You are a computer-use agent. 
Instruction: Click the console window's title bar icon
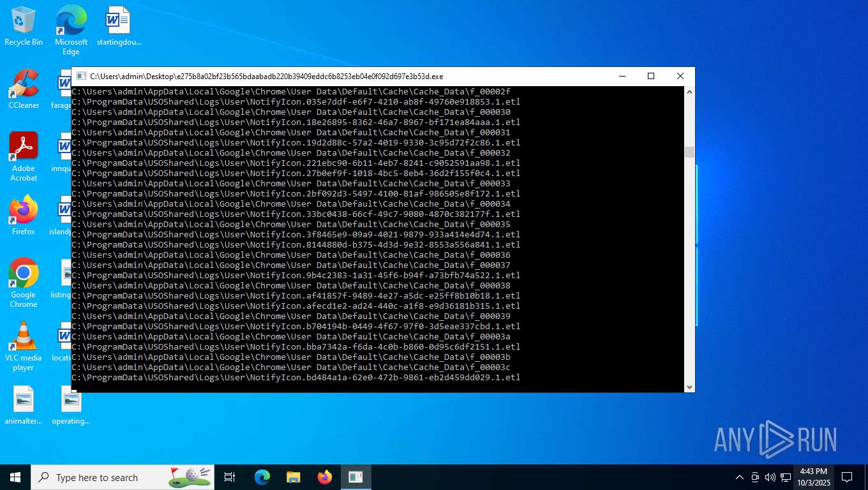81,76
